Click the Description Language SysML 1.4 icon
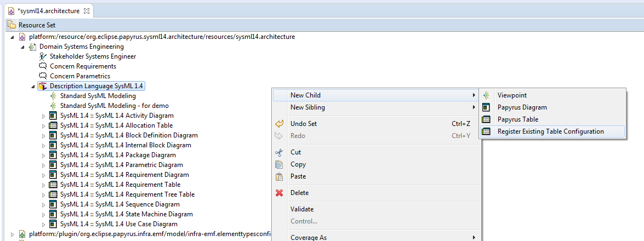This screenshot has height=241, width=644. click(x=43, y=86)
